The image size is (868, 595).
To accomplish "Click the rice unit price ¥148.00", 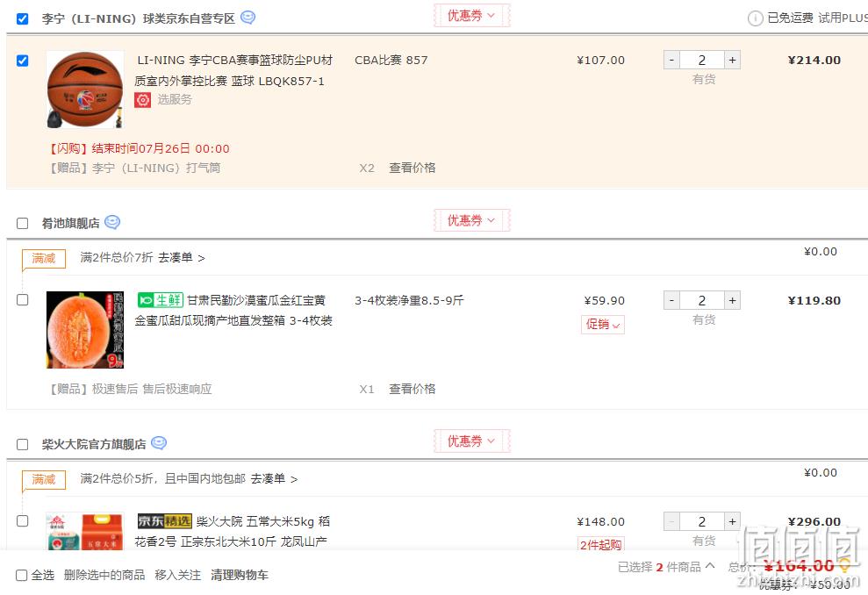I will pos(600,521).
